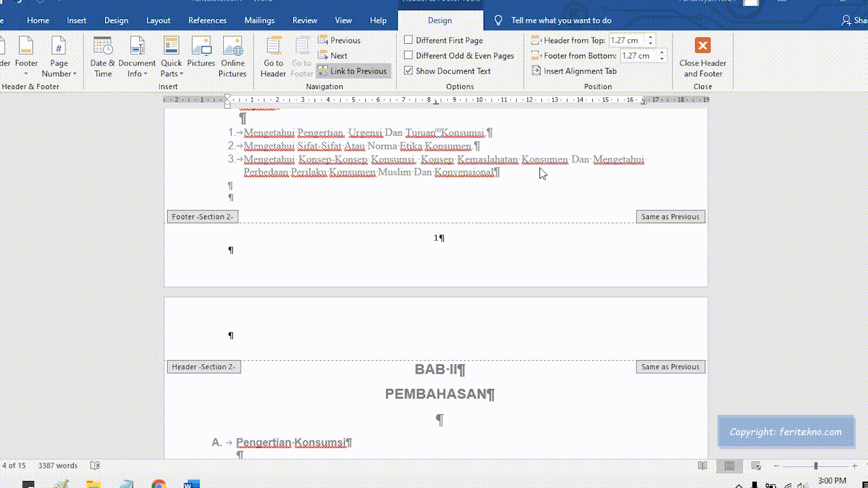Open proofing errors icon in status bar

pos(95,466)
